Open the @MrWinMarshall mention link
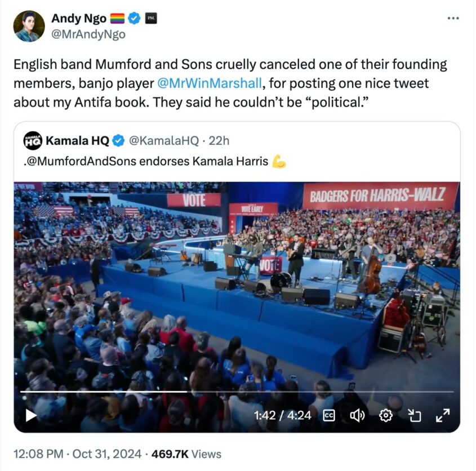Screen dimensions: 476x471 [210, 83]
